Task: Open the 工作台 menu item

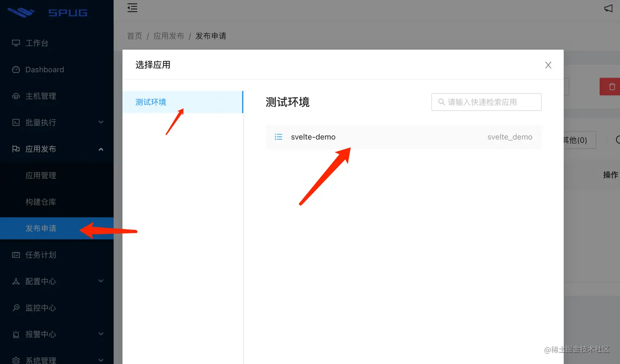Action: 57,43
